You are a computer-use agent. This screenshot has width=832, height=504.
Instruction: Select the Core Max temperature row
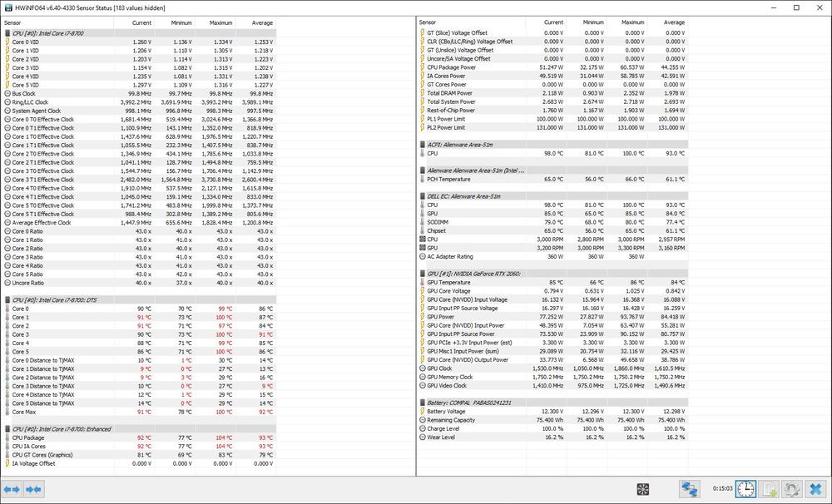(23, 412)
